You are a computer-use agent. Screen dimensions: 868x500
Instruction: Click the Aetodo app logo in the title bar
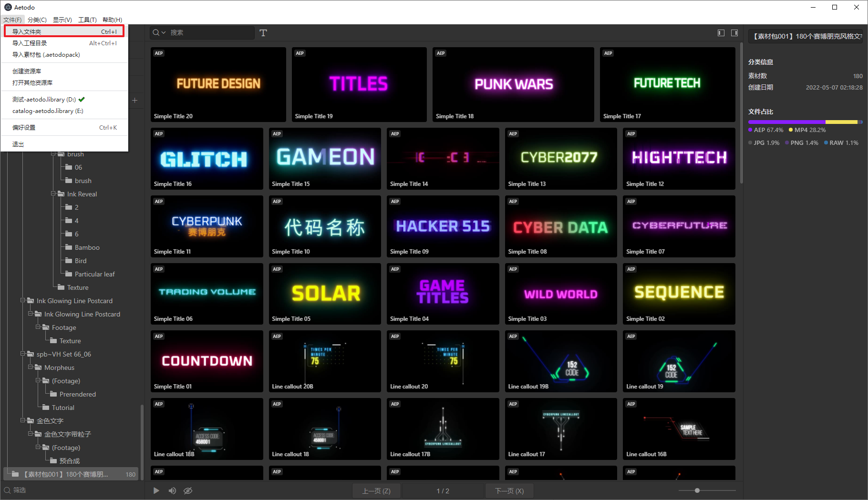pos(8,7)
